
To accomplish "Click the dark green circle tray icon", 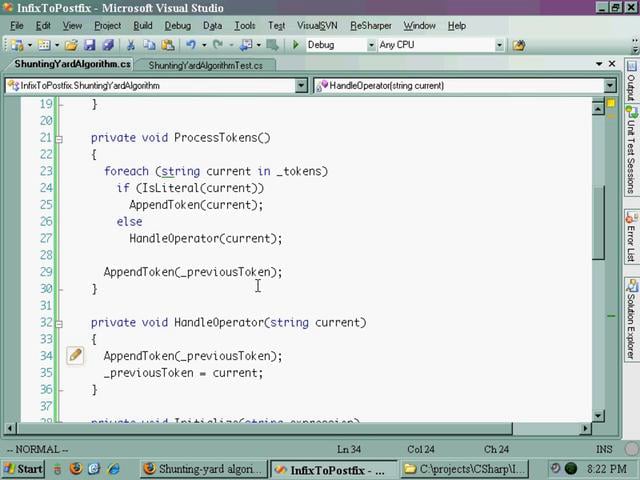I will pos(571,469).
